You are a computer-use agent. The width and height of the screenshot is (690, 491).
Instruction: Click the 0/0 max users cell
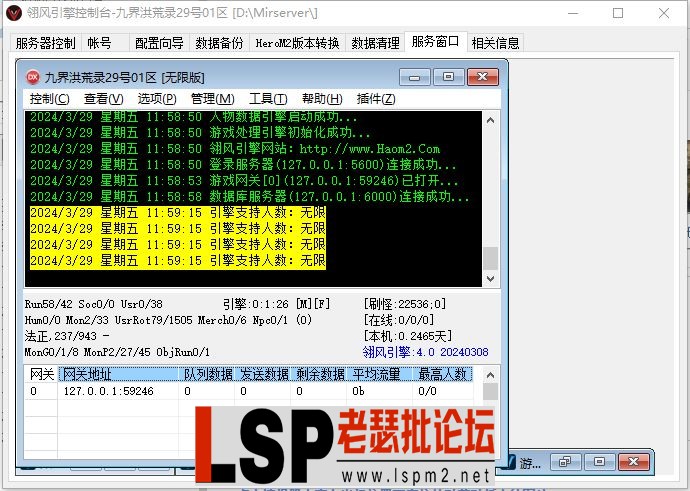(427, 391)
